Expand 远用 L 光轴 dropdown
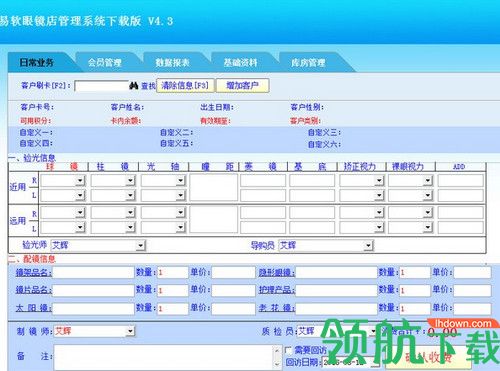The height and width of the screenshot is (371, 500). click(x=180, y=227)
